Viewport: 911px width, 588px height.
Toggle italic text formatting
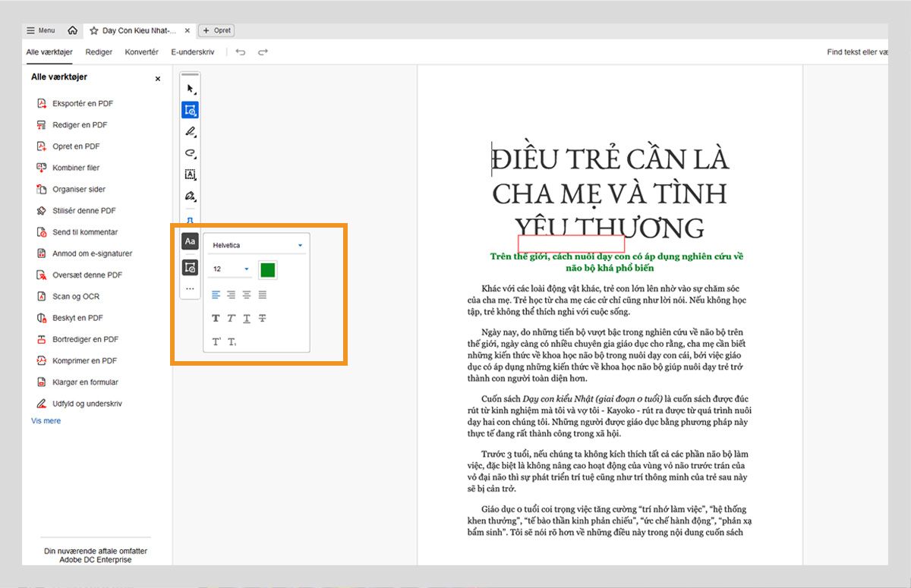coord(232,319)
